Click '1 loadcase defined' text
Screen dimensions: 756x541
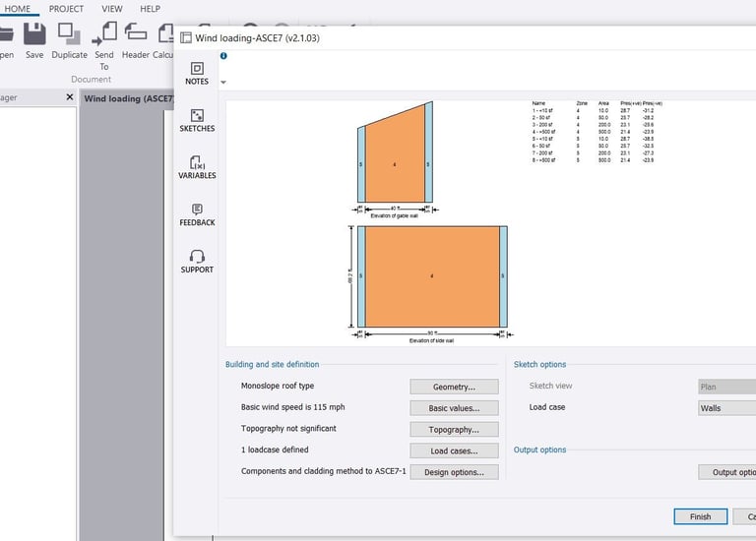click(275, 450)
